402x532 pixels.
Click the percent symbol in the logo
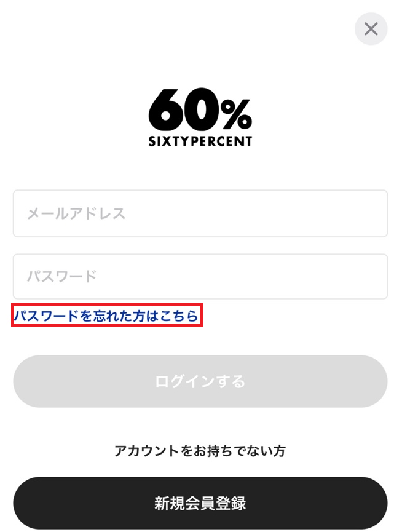(x=236, y=114)
